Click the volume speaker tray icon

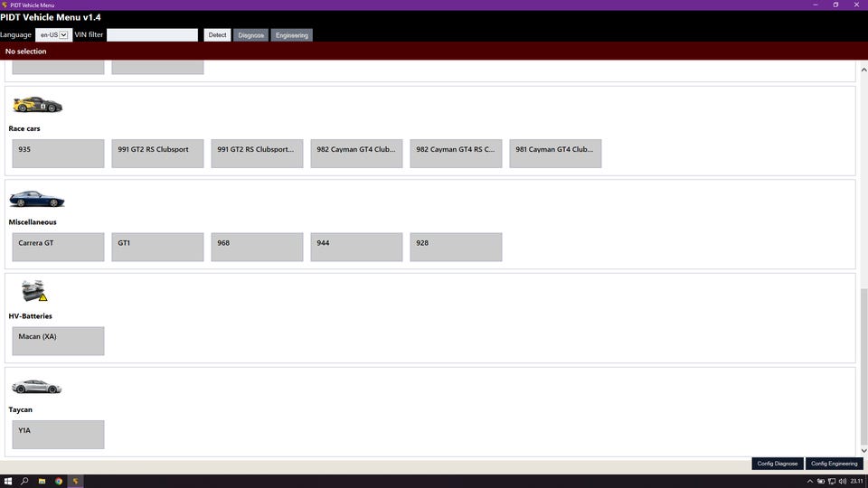click(843, 482)
